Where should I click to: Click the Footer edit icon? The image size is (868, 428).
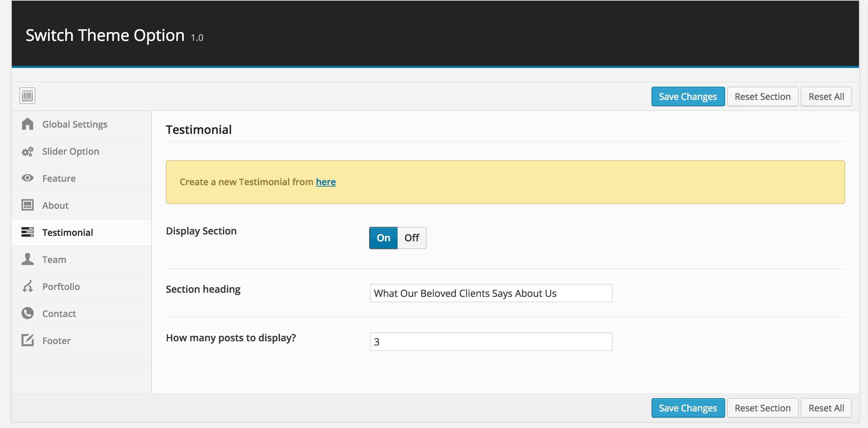coord(27,341)
